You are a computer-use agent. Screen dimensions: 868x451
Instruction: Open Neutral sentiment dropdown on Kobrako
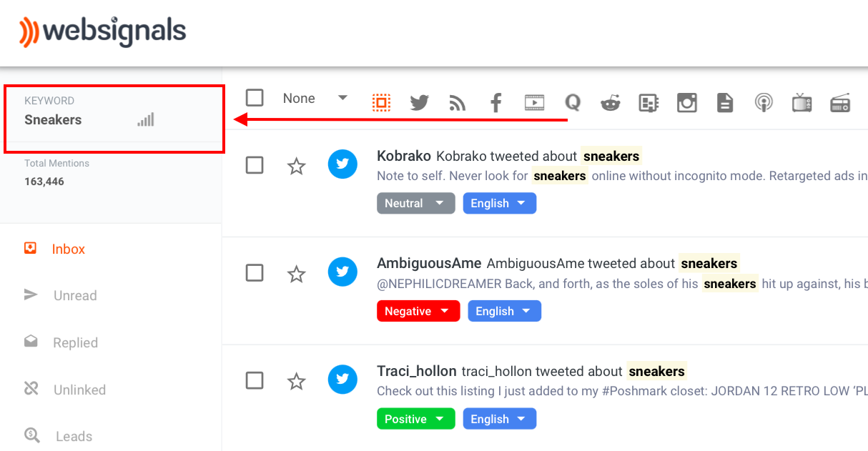pyautogui.click(x=416, y=203)
